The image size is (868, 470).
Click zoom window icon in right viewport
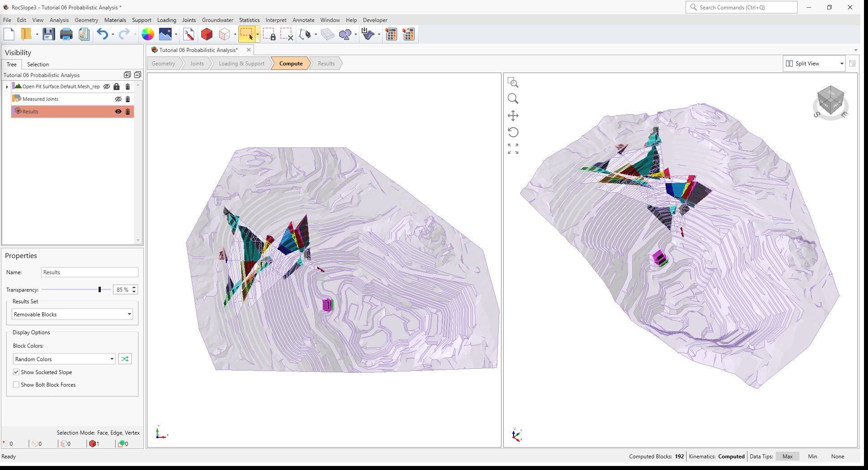pos(513,83)
